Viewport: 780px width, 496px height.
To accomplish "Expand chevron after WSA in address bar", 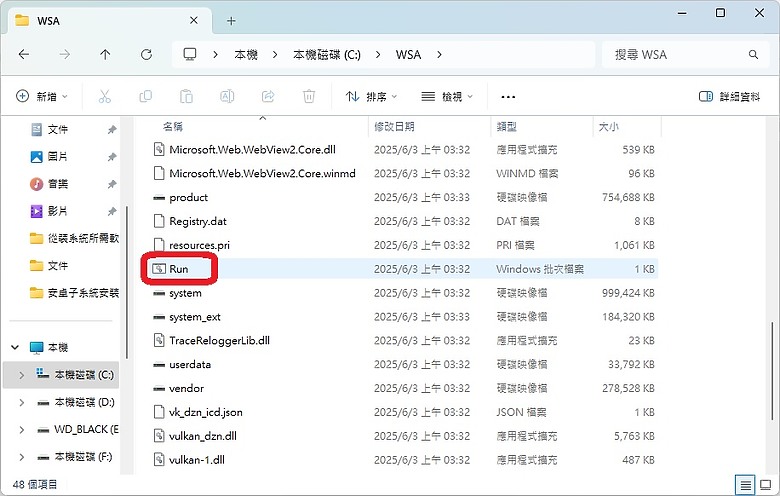I will (x=439, y=54).
